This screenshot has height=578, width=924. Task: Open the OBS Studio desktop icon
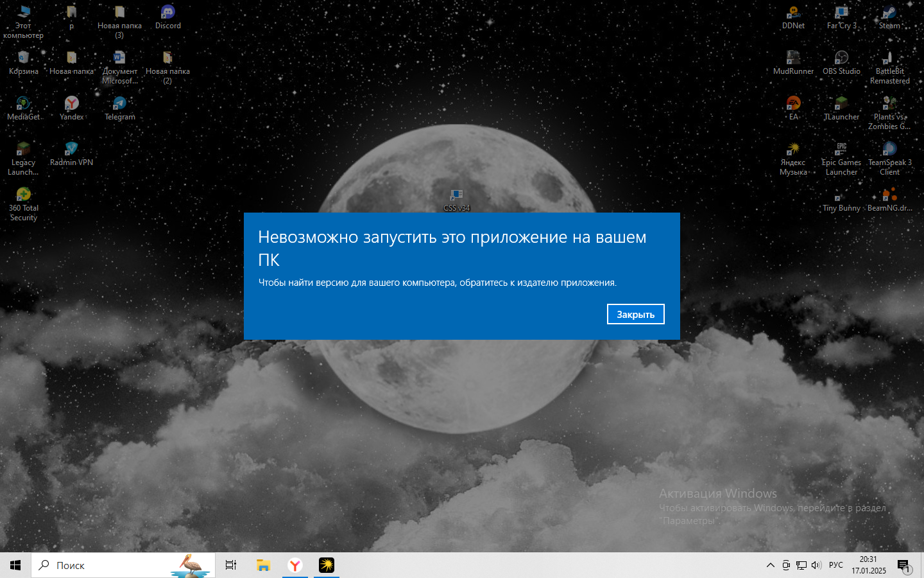(x=841, y=59)
